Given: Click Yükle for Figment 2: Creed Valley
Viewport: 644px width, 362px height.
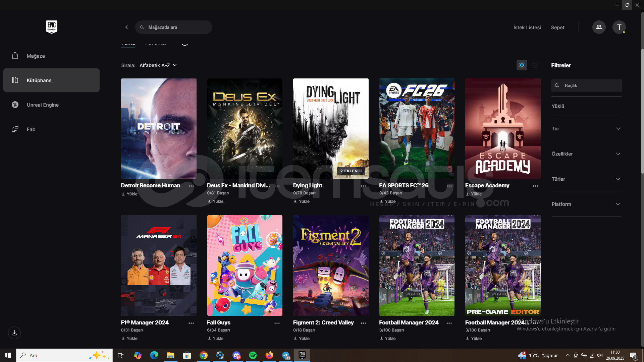Looking at the screenshot, I should coord(302,339).
